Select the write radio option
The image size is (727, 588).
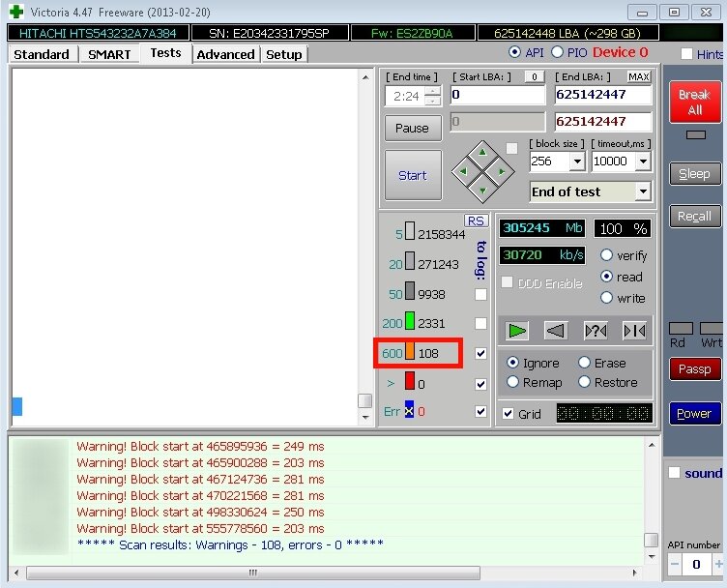606,298
